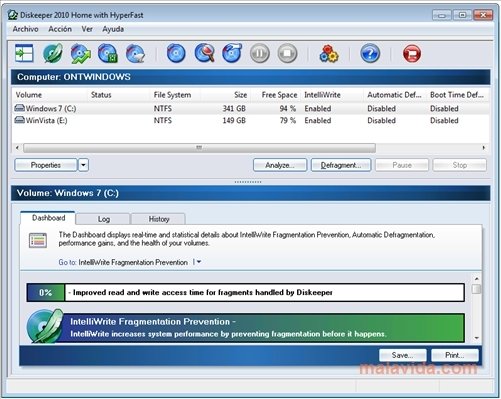Screen dimensions: 501x399
Task: Click the Go to IntelliWrite Fragmentation Prevention link
Action: (x=133, y=262)
